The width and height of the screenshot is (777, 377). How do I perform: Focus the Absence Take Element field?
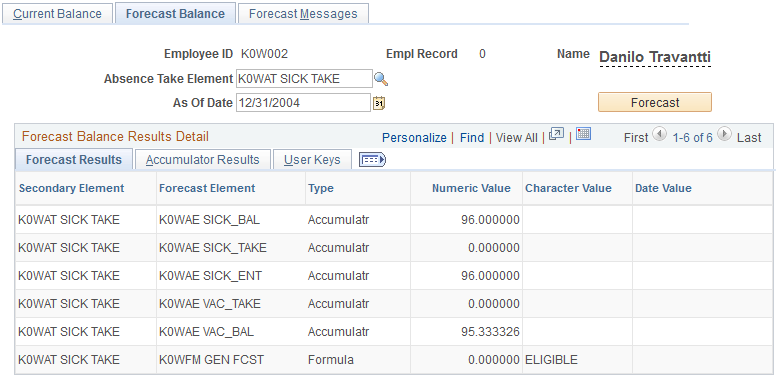[304, 79]
